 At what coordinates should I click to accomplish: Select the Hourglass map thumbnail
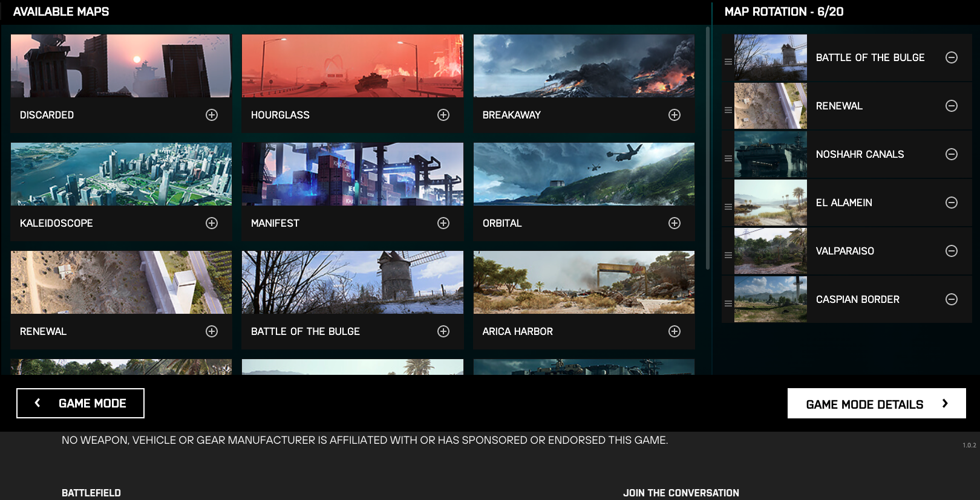tap(353, 66)
